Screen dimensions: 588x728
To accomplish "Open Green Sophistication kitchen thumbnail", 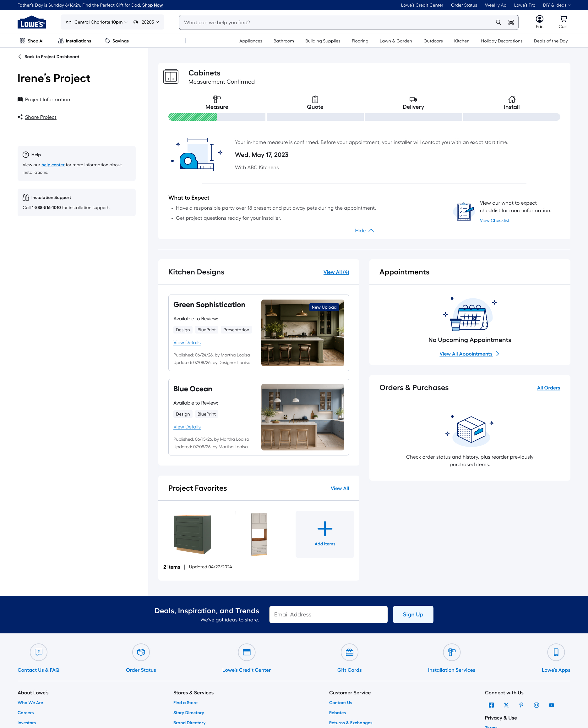I will 302,333.
